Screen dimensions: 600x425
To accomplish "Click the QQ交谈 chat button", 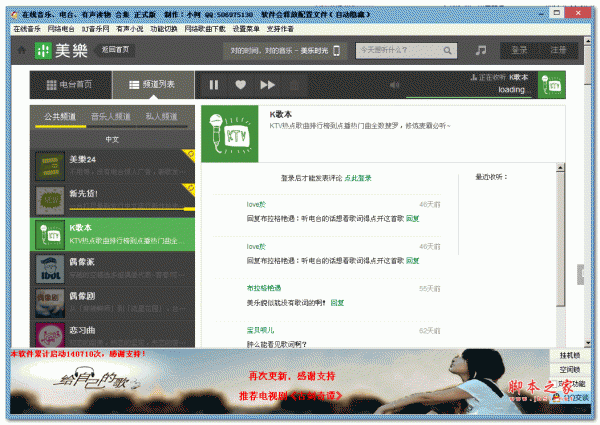I will (570, 398).
